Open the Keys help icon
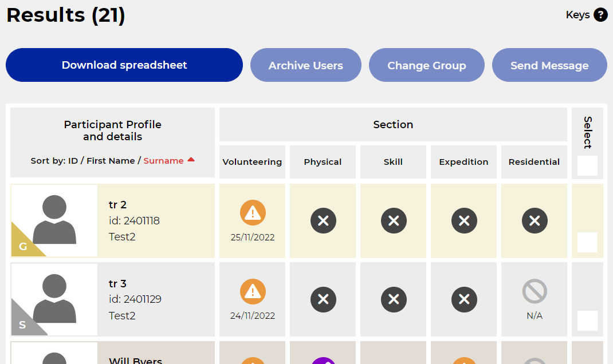613x364 pixels. click(600, 15)
